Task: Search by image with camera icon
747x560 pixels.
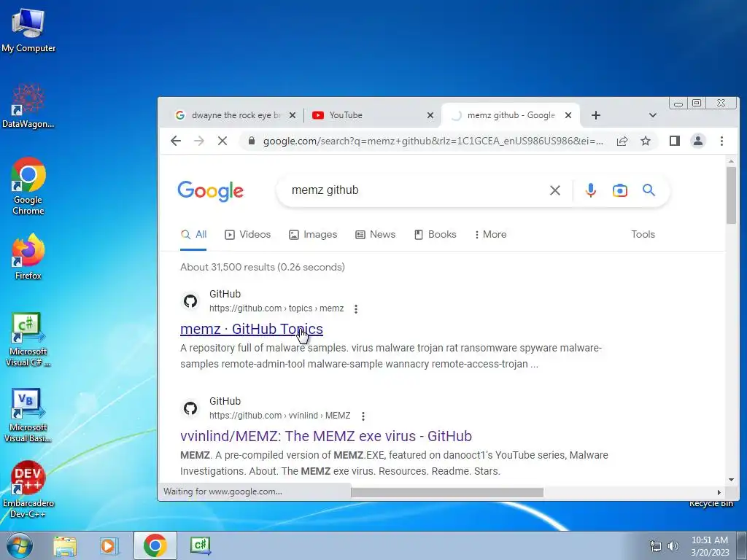Action: [x=620, y=190]
